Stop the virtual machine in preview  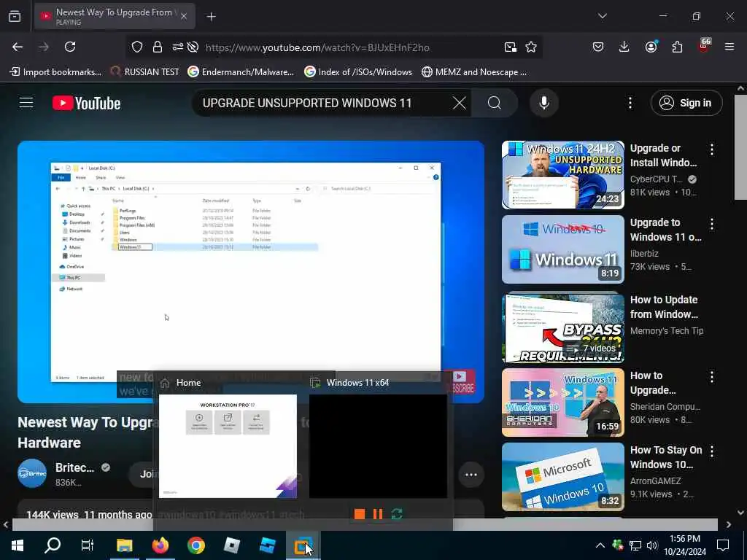pos(360,514)
